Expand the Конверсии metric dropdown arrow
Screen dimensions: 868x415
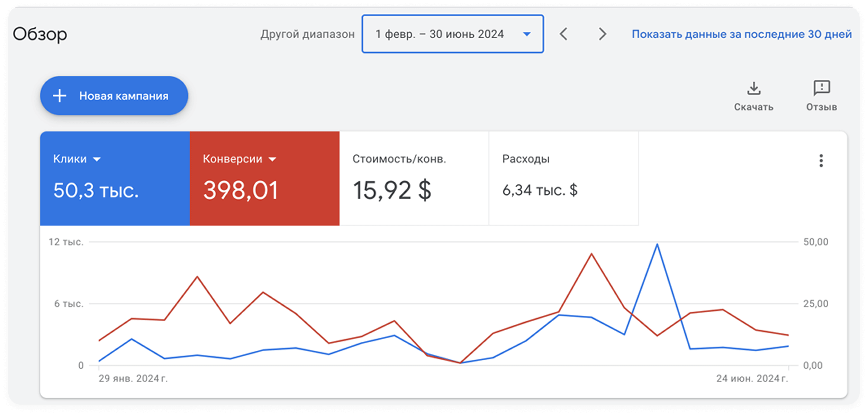[x=272, y=159]
